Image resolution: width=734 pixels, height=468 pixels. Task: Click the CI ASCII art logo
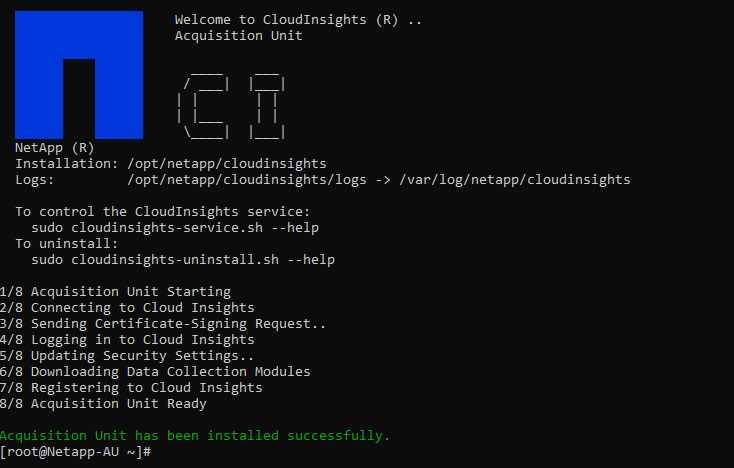(232, 102)
